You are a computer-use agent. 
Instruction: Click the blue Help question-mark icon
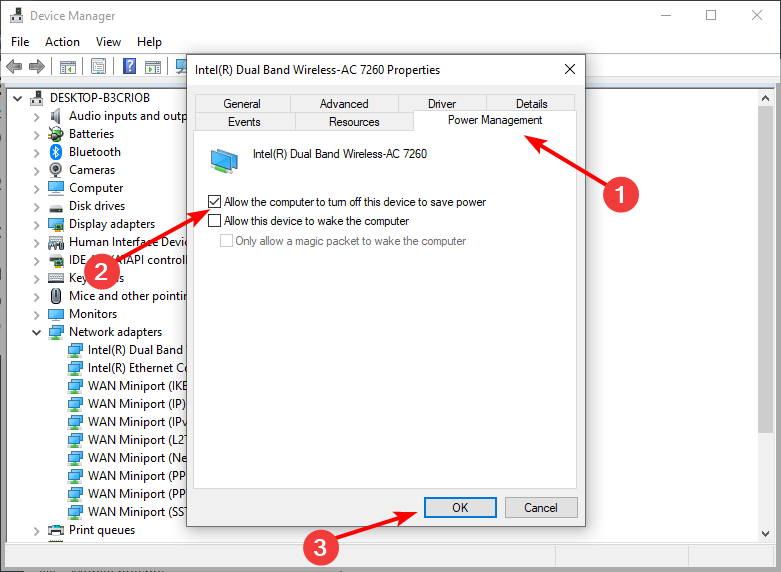[130, 66]
